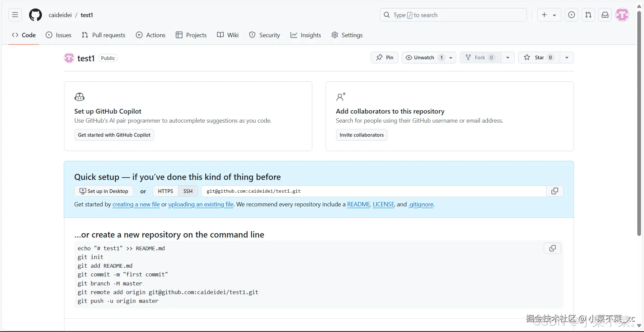
Task: Click the Copilot icon in setup card
Action: tap(79, 97)
